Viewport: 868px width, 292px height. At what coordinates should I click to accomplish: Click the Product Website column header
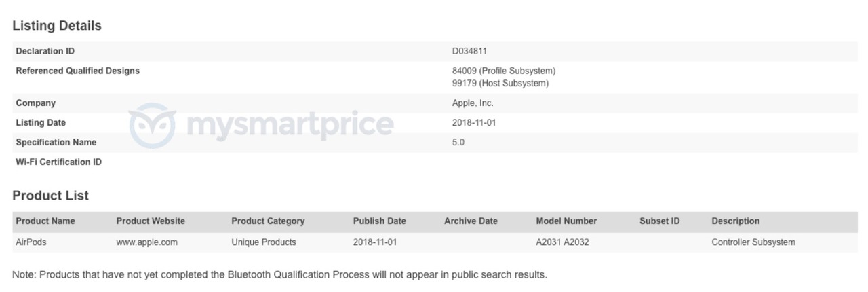click(151, 221)
